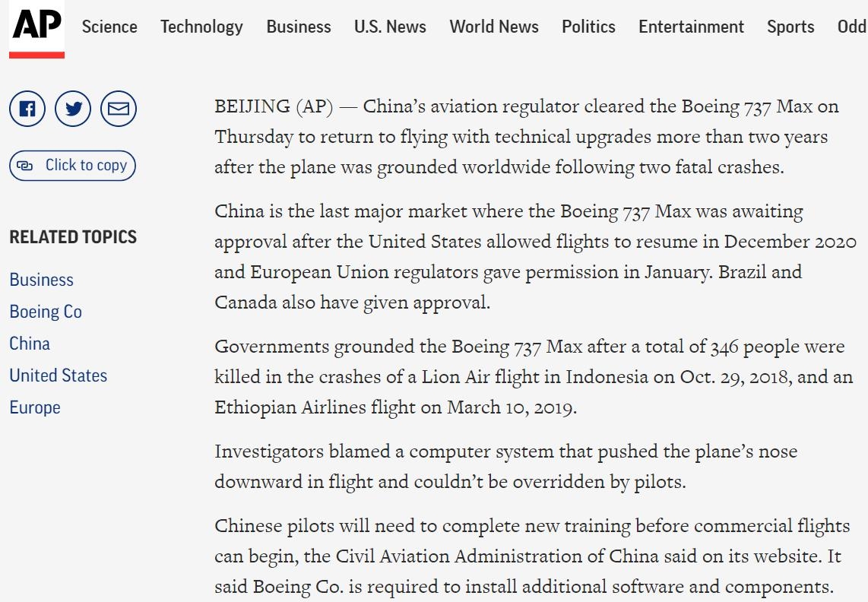Go to Business in navigation bar
The width and height of the screenshot is (868, 602).
pos(299,27)
